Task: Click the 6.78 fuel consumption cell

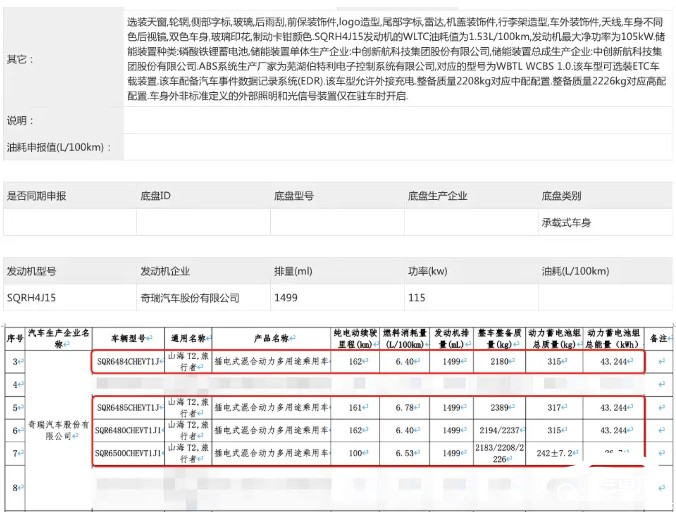Action: (405, 407)
